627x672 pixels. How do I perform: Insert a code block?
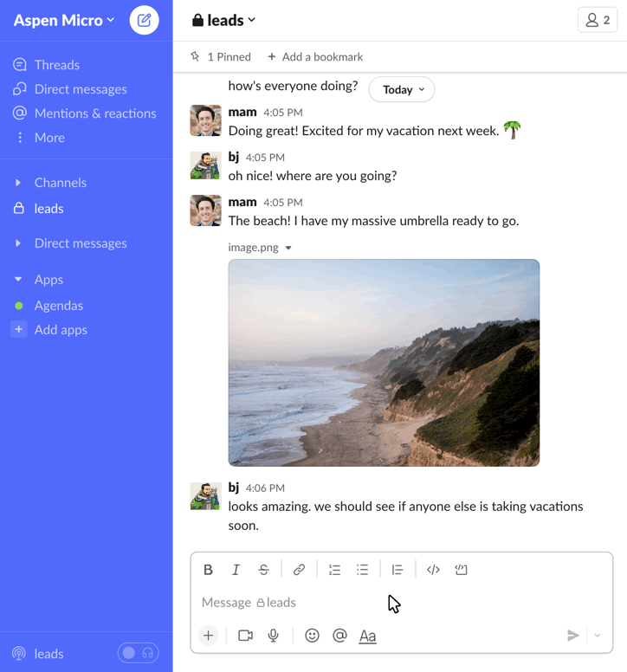click(x=461, y=570)
